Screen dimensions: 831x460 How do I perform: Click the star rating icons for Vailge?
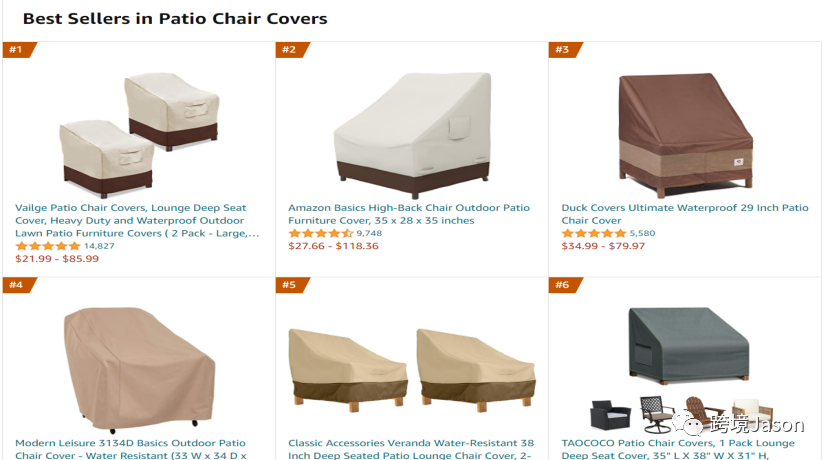coord(48,246)
